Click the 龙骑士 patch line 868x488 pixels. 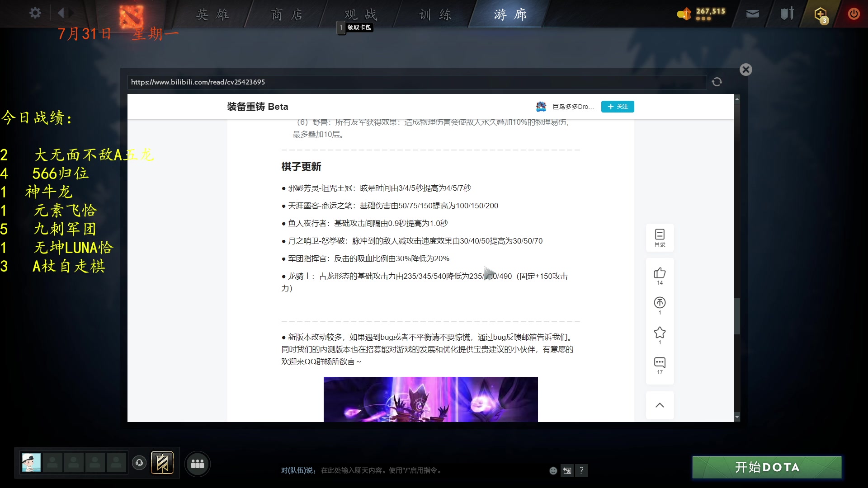tap(425, 282)
